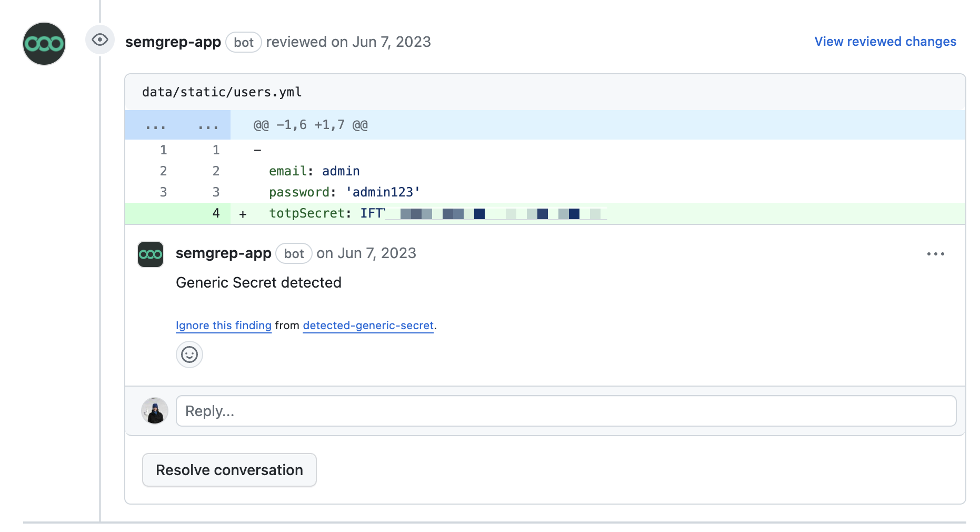Viewport: 980px width, 532px height.
Task: Click the semgrep-app bot avatar inside the comment
Action: point(150,253)
